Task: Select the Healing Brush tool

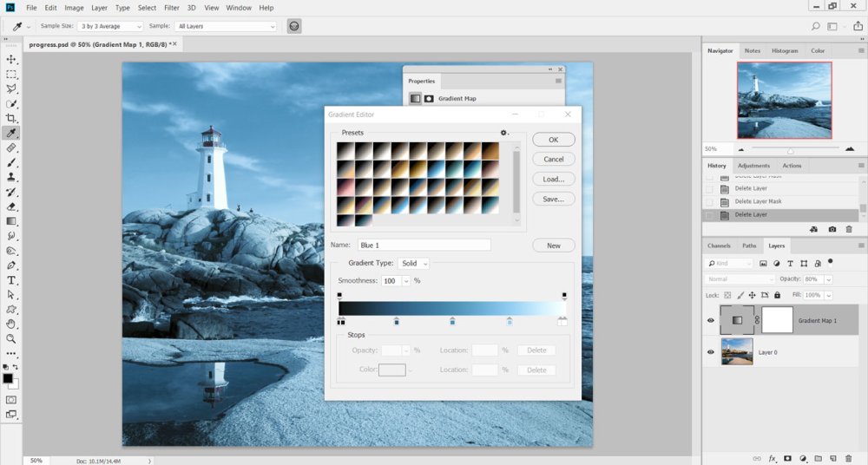Action: (11, 147)
